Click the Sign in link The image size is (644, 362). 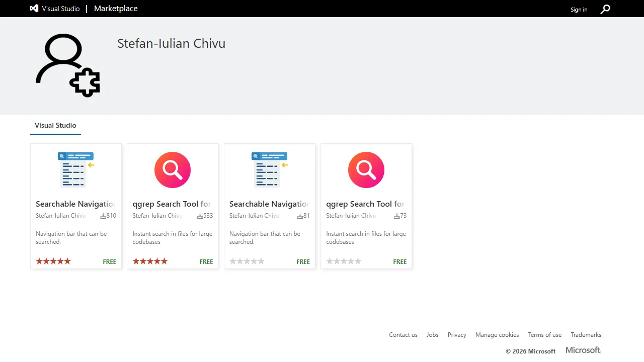pos(579,9)
